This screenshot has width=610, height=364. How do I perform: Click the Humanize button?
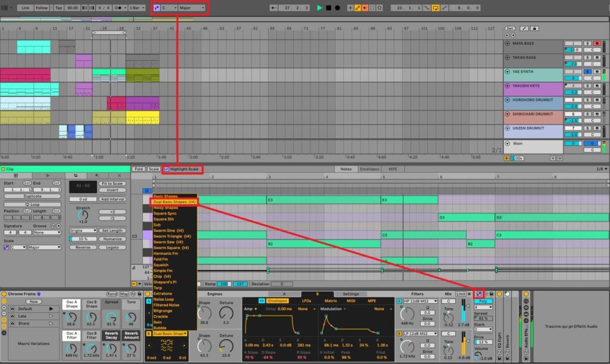pos(113,239)
